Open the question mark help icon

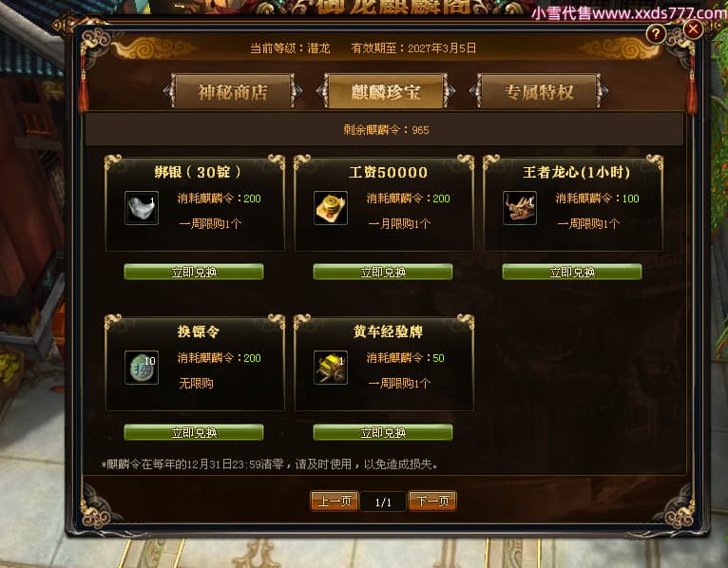pyautogui.click(x=656, y=33)
